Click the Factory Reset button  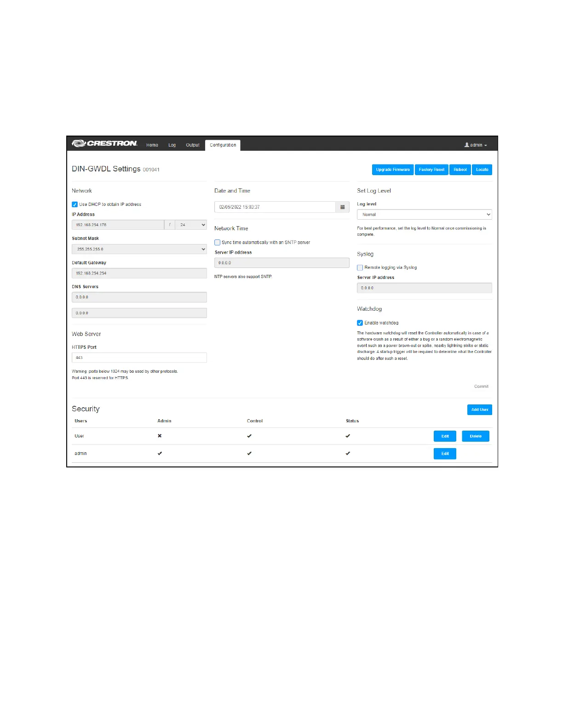(431, 170)
